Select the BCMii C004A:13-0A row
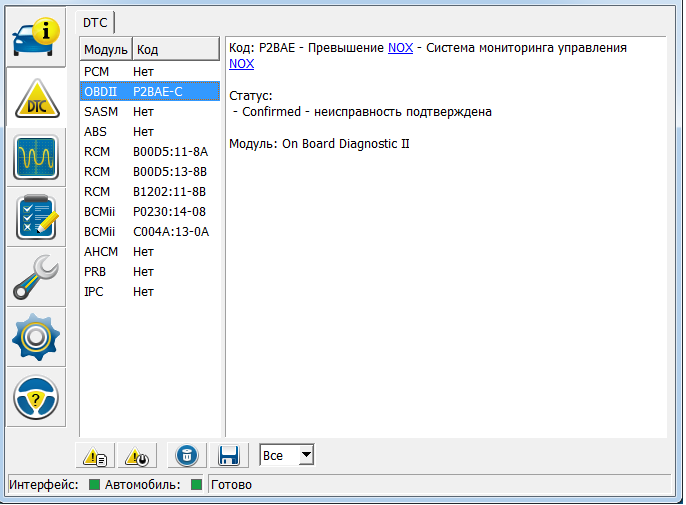This screenshot has height=505, width=686. [x=150, y=231]
